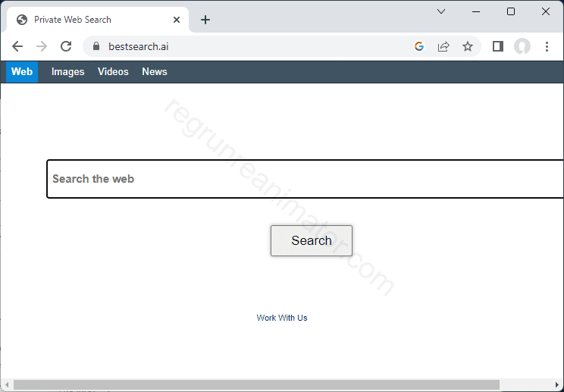The width and height of the screenshot is (564, 392).
Task: Expand the tab search chevron
Action: click(441, 11)
